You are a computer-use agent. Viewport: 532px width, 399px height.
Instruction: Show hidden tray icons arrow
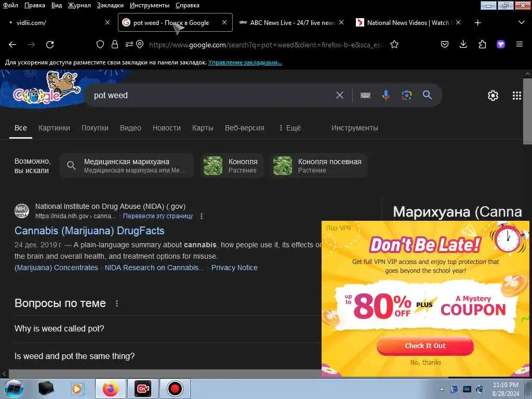(x=442, y=389)
